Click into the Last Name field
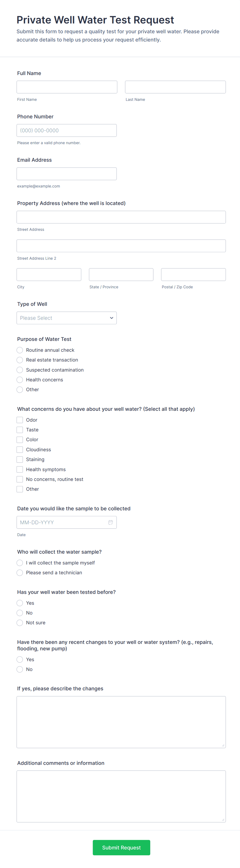 (x=175, y=87)
